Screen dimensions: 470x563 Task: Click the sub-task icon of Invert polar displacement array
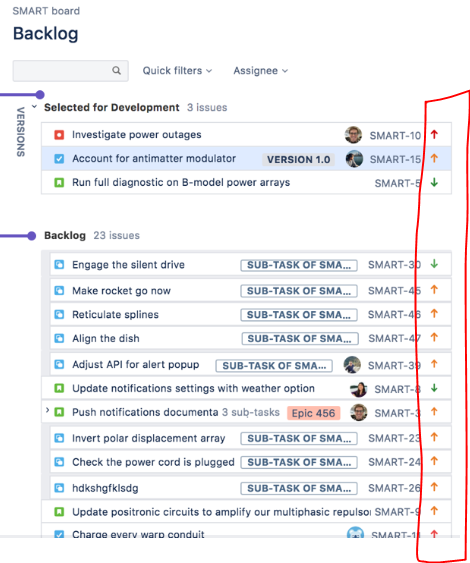[x=59, y=438]
